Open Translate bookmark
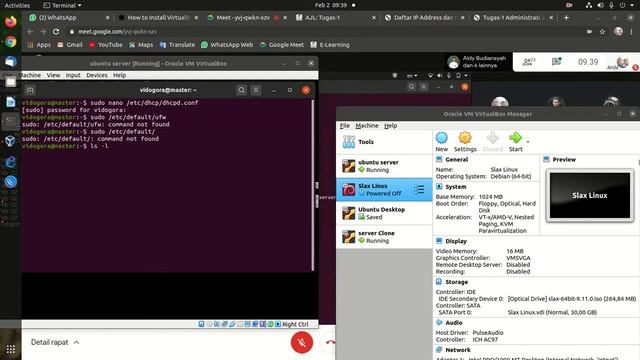 177,45
